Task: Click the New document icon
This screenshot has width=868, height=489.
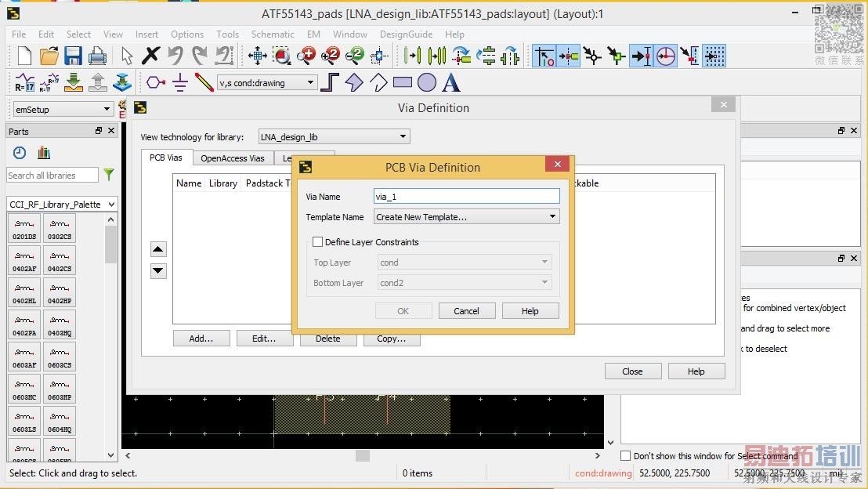Action: (x=24, y=56)
